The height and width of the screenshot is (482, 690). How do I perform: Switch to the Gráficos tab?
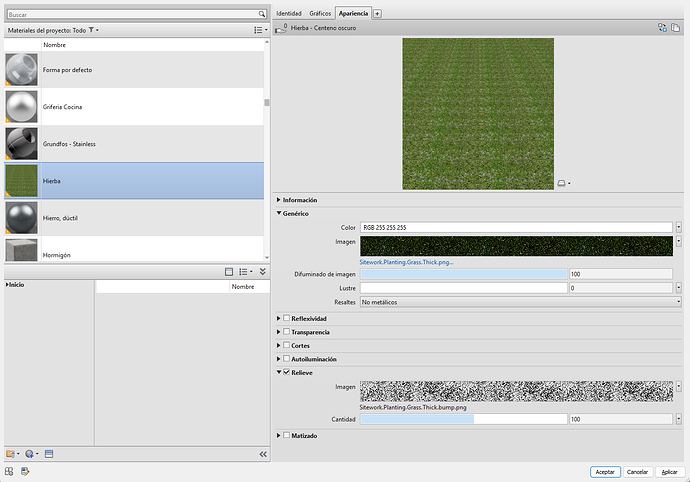320,14
